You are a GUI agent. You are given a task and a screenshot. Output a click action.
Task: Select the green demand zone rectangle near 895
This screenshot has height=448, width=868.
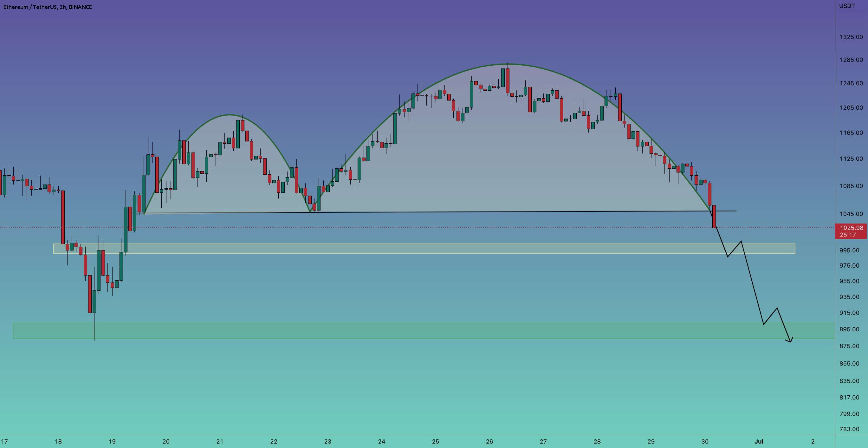(x=424, y=331)
